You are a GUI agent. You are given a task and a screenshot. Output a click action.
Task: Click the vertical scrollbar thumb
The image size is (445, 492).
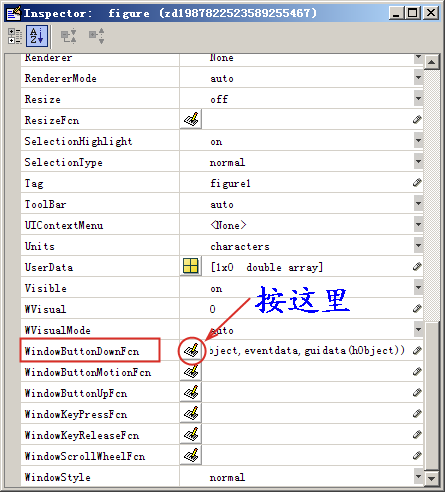point(432,397)
